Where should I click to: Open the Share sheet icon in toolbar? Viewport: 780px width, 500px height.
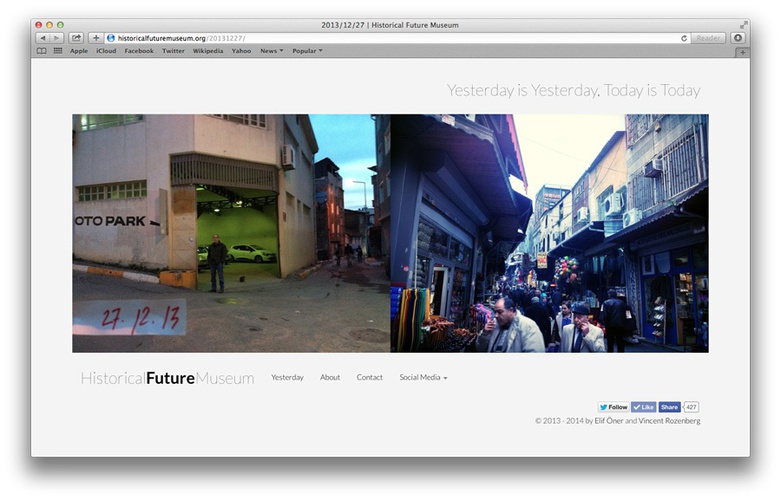click(76, 38)
